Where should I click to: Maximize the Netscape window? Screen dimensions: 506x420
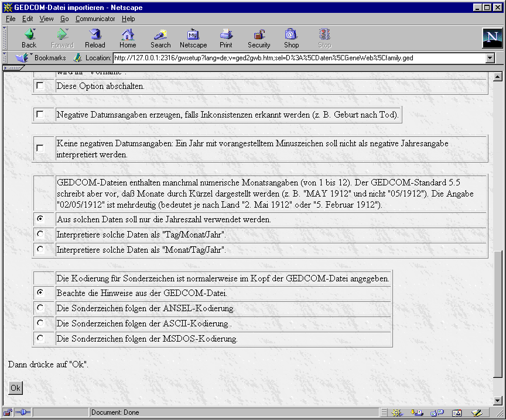click(487, 8)
